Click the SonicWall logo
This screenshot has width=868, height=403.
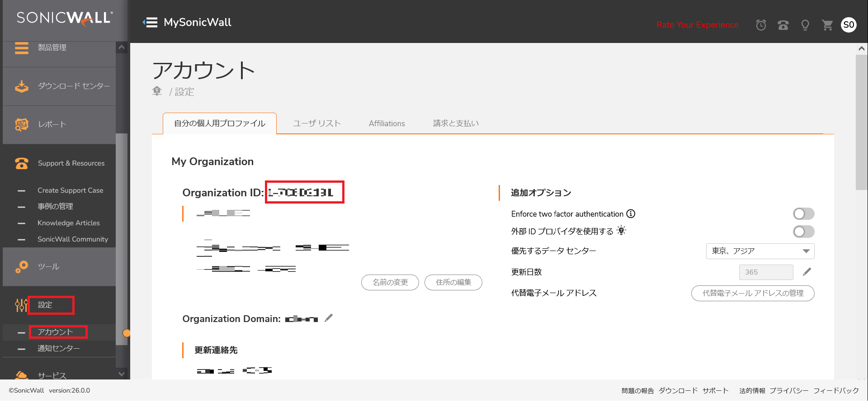pyautogui.click(x=65, y=18)
